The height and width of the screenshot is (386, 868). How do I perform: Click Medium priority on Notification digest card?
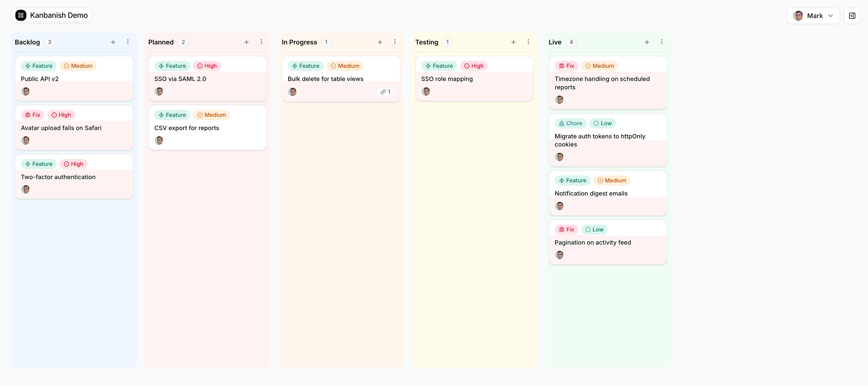point(612,181)
